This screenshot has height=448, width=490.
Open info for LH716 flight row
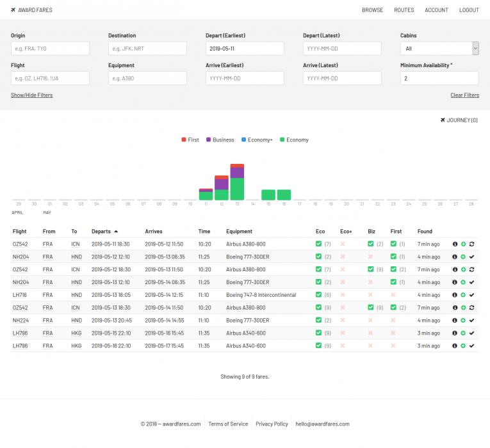(455, 295)
